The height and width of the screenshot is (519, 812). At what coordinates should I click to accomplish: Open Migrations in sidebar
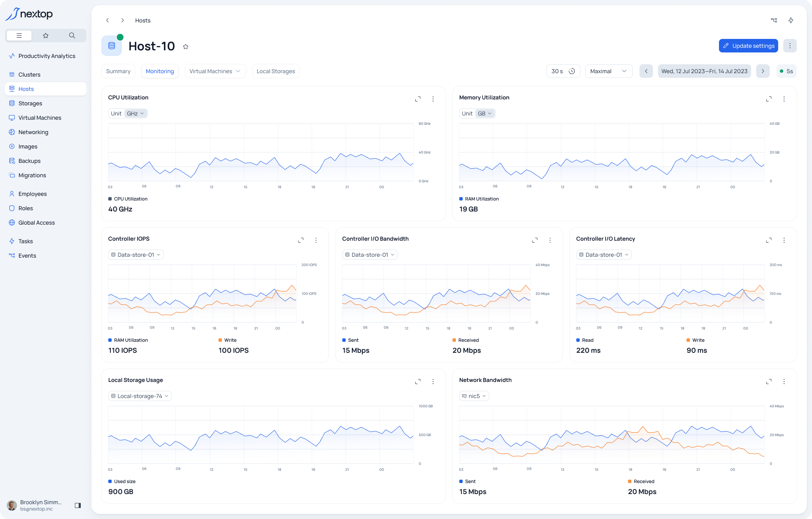point(46,175)
